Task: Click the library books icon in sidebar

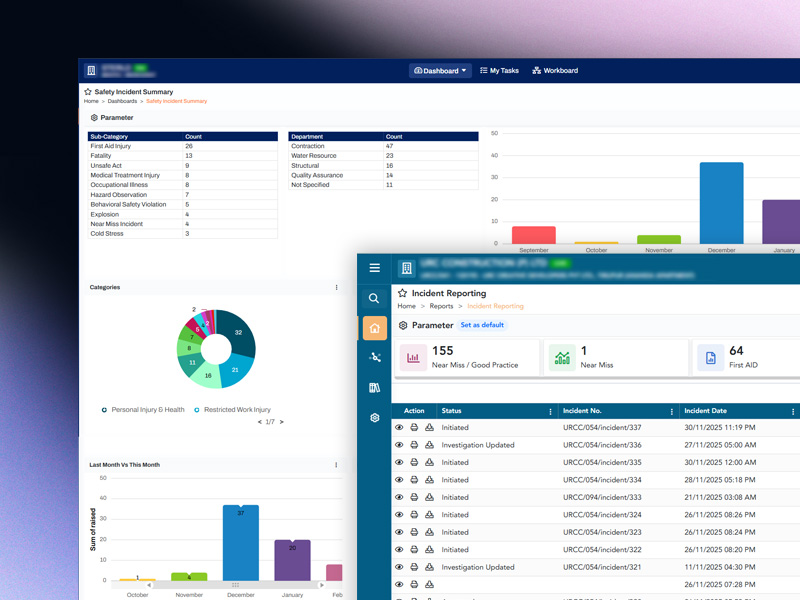Action: (x=375, y=388)
